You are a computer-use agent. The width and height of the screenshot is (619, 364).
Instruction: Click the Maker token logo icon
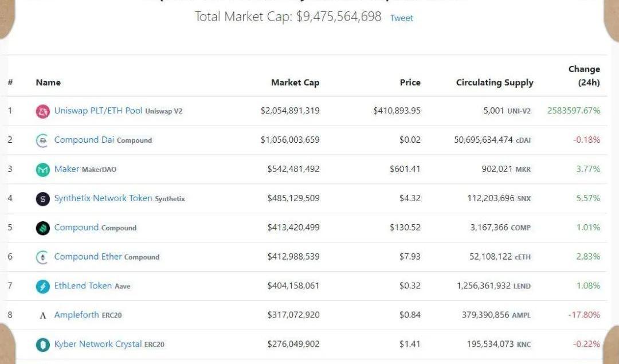pyautogui.click(x=43, y=170)
